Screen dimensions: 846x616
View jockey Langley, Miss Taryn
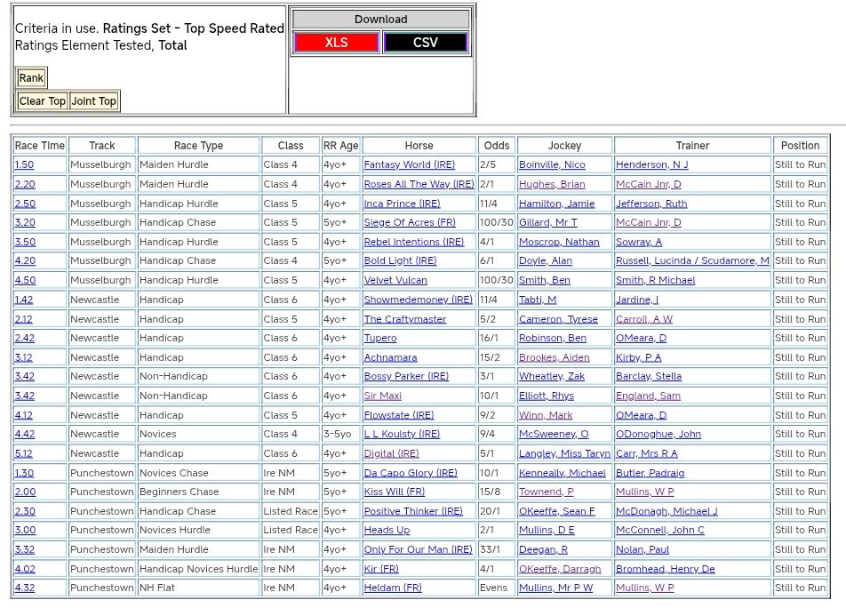tap(564, 453)
